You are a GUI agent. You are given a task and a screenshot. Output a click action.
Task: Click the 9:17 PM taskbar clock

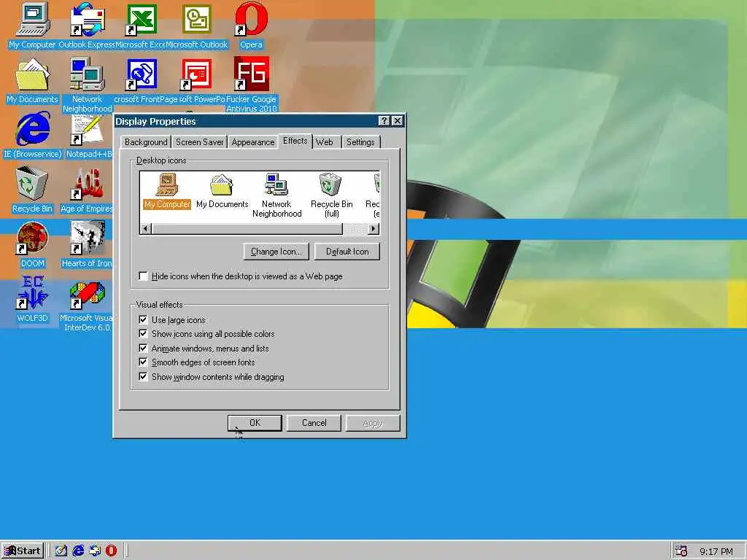(x=716, y=551)
